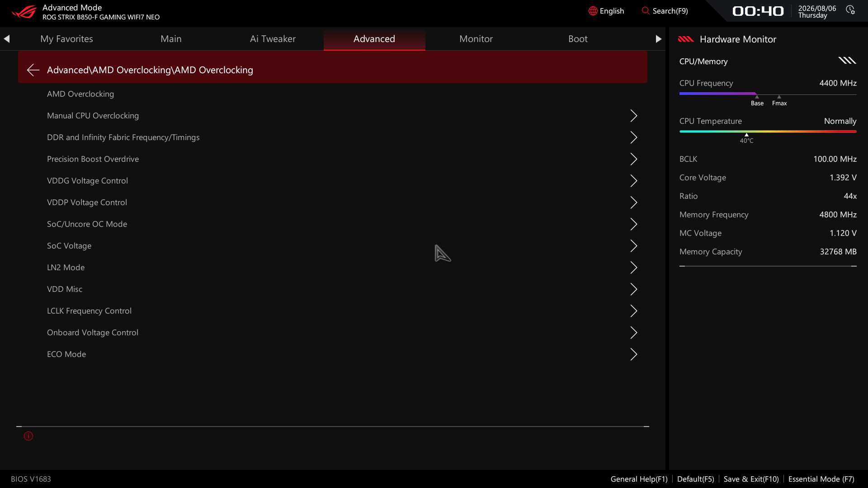Click the back arrow in breadcrumb bar
The height and width of the screenshot is (488, 868).
click(33, 70)
